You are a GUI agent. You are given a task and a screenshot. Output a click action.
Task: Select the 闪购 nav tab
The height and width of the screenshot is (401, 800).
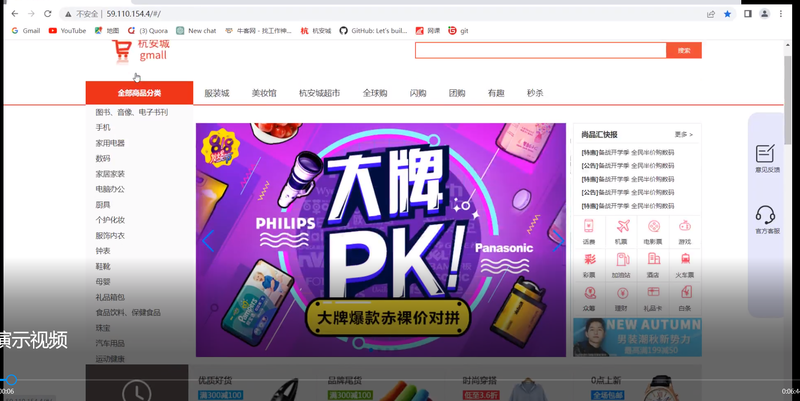(418, 93)
